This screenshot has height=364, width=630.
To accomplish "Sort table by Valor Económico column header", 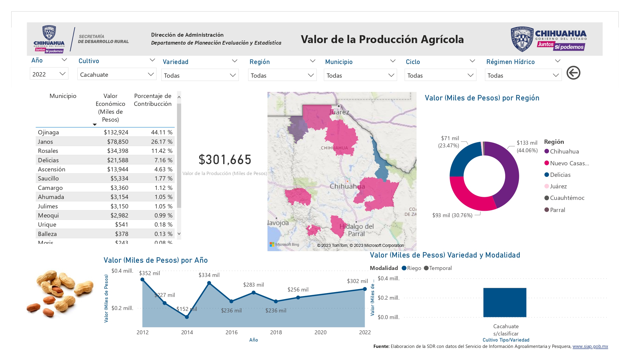I will pyautogui.click(x=110, y=108).
